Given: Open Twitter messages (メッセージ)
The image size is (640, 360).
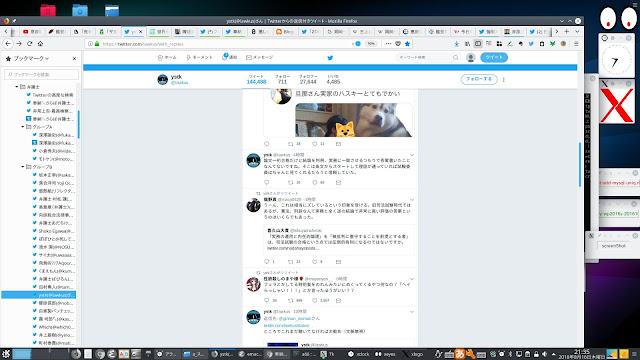Looking at the screenshot, I should point(260,58).
